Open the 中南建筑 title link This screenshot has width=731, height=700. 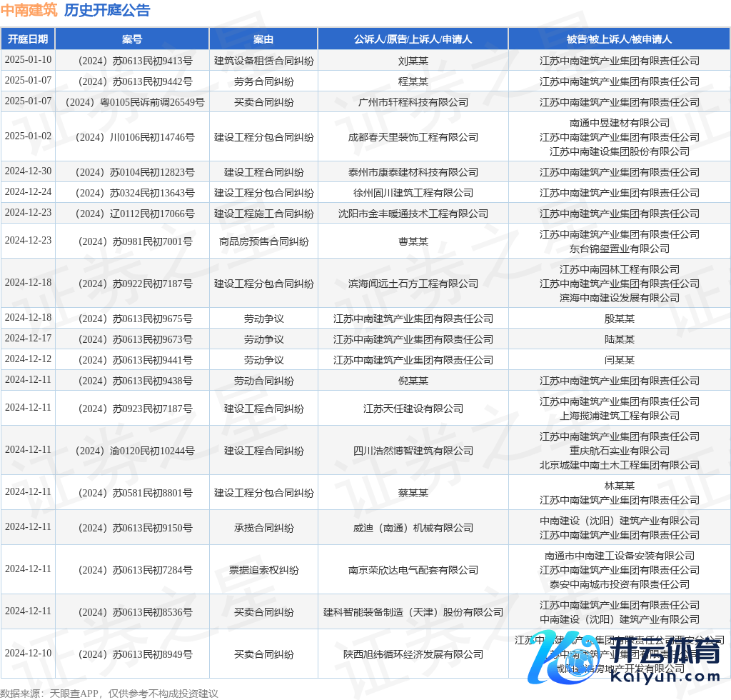[29, 10]
